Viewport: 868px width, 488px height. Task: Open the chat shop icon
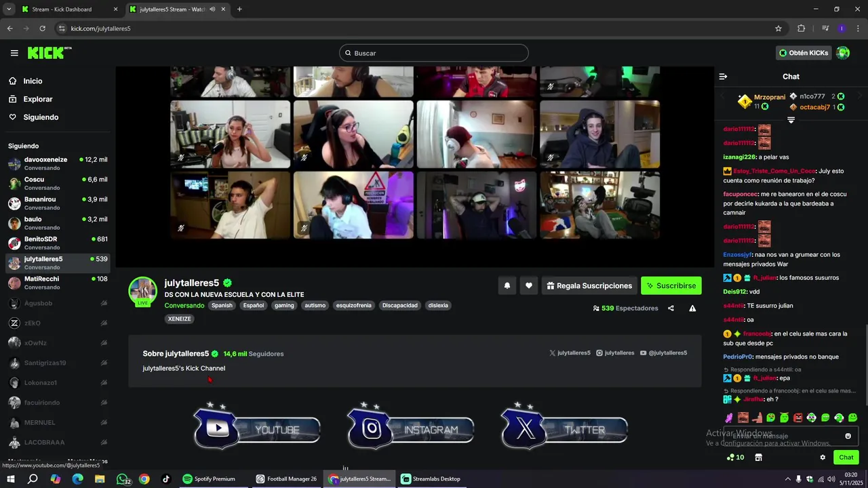pos(758,457)
